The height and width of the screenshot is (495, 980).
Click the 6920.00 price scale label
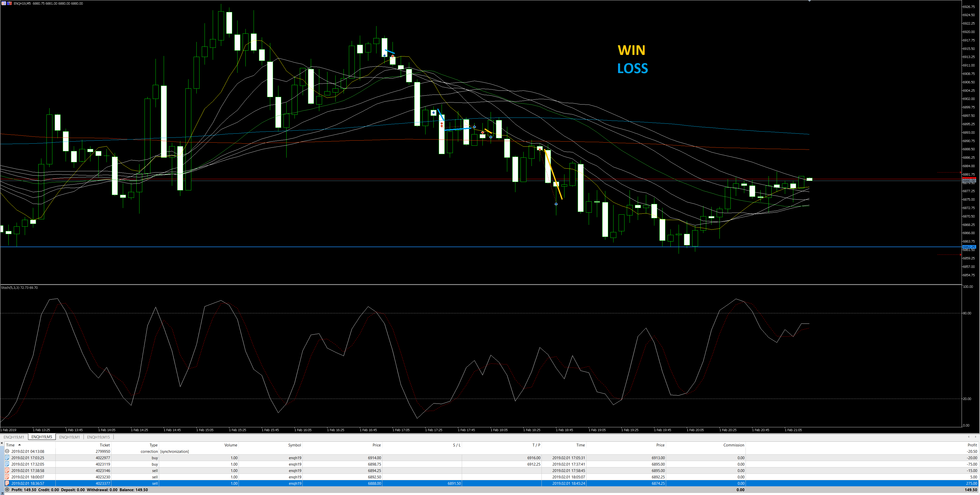tap(969, 32)
